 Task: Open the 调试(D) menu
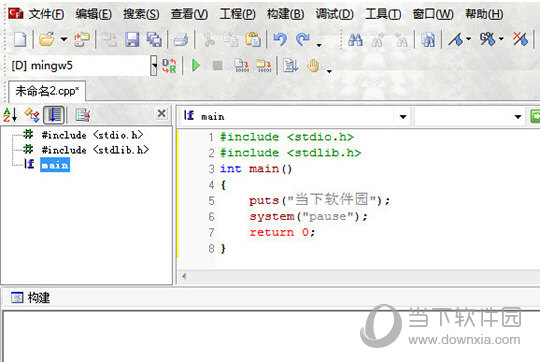pos(334,14)
